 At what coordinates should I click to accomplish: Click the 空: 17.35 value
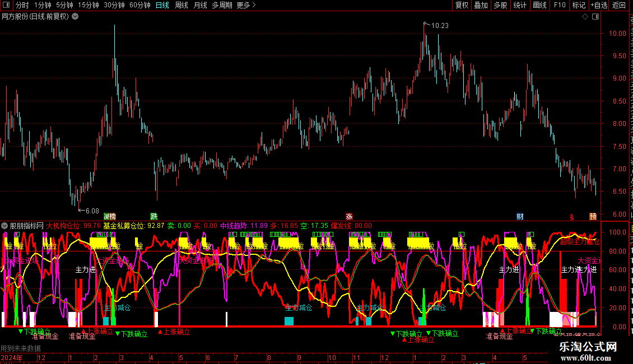coord(314,226)
